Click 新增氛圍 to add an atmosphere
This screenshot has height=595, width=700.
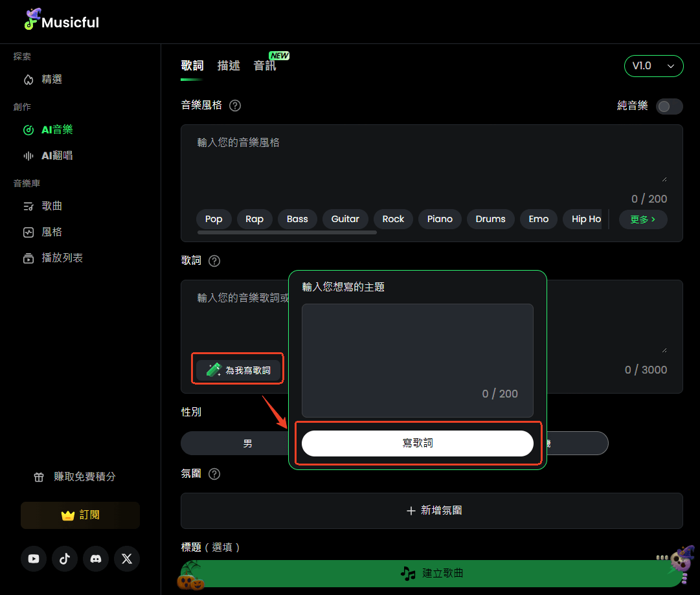pos(432,510)
